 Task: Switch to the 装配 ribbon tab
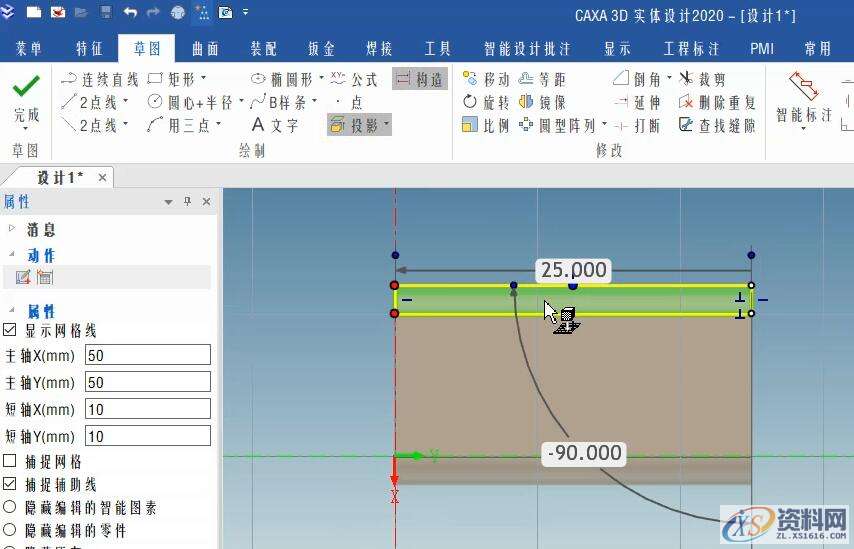pyautogui.click(x=263, y=49)
